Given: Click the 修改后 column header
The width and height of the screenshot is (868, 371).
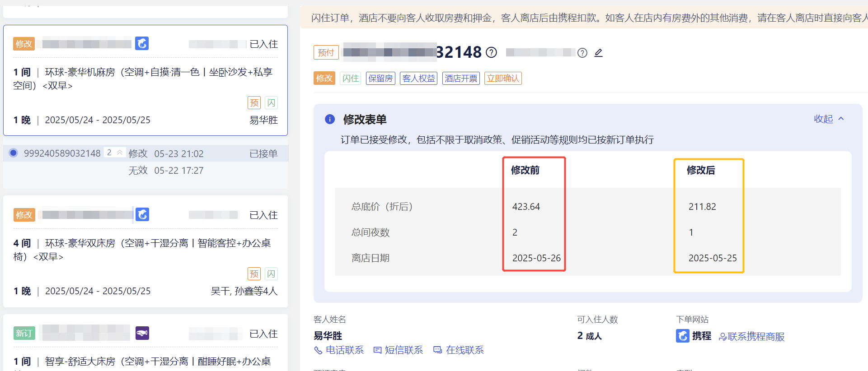Looking at the screenshot, I should (701, 170).
